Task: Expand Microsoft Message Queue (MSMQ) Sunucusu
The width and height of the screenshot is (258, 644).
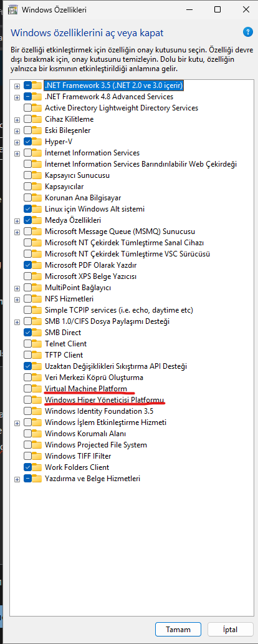Action: (x=17, y=232)
